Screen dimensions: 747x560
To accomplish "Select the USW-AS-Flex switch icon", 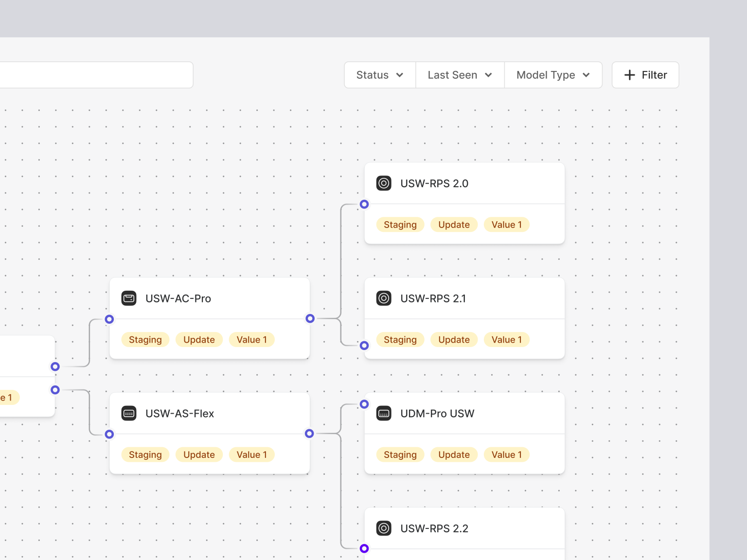I will point(128,413).
